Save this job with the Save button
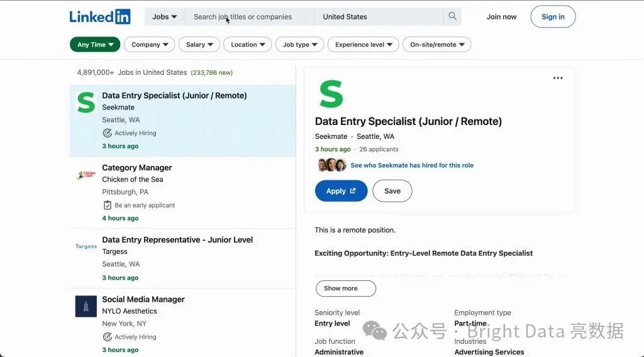 pyautogui.click(x=392, y=191)
